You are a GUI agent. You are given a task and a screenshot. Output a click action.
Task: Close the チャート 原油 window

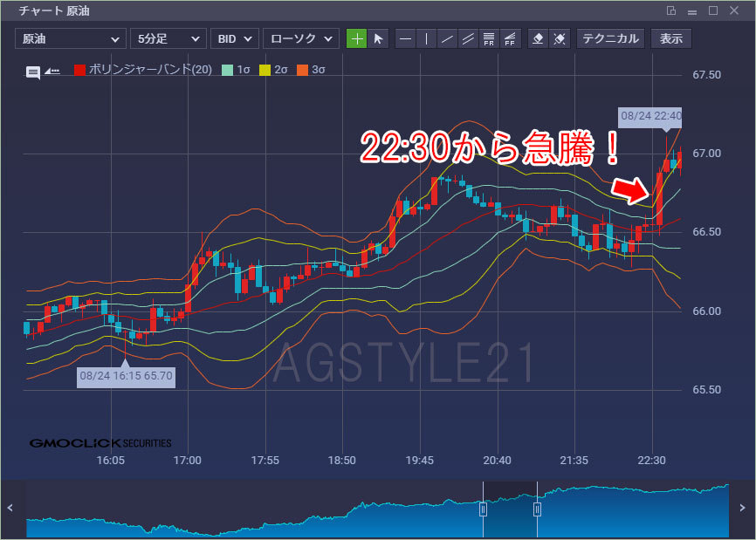(734, 10)
